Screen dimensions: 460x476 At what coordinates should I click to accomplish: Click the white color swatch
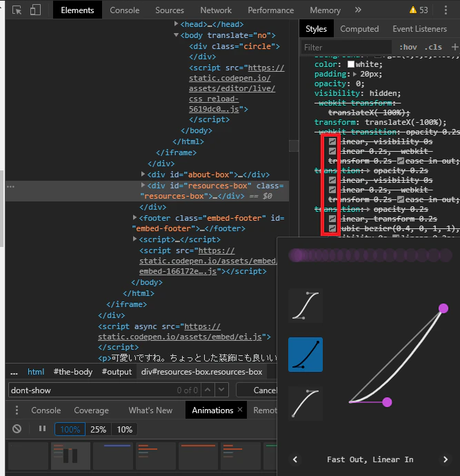(x=351, y=64)
